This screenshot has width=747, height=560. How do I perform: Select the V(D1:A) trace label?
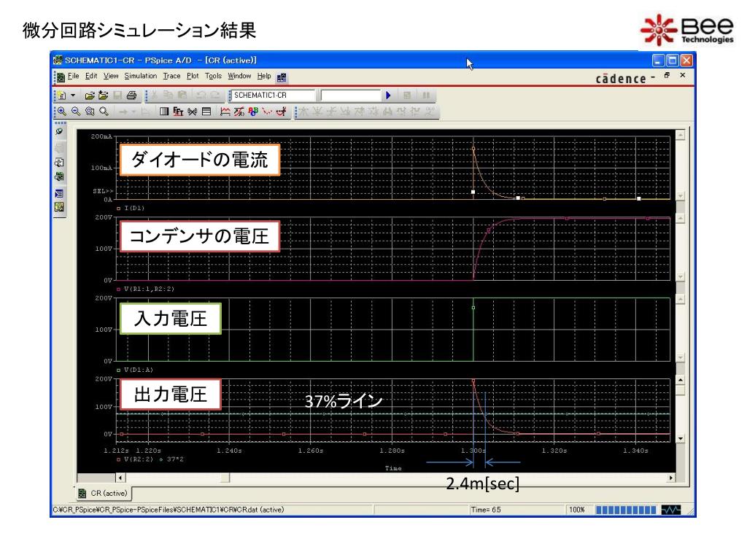(138, 370)
